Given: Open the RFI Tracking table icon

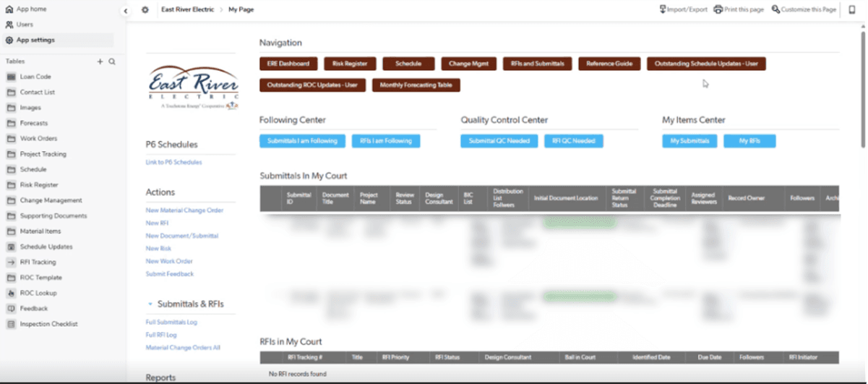Looking at the screenshot, I should pos(11,263).
